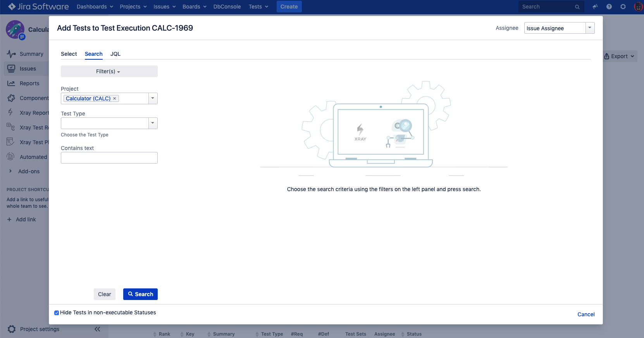644x338 pixels.
Task: Expand Add-ons in the sidebar
Action: pos(25,171)
